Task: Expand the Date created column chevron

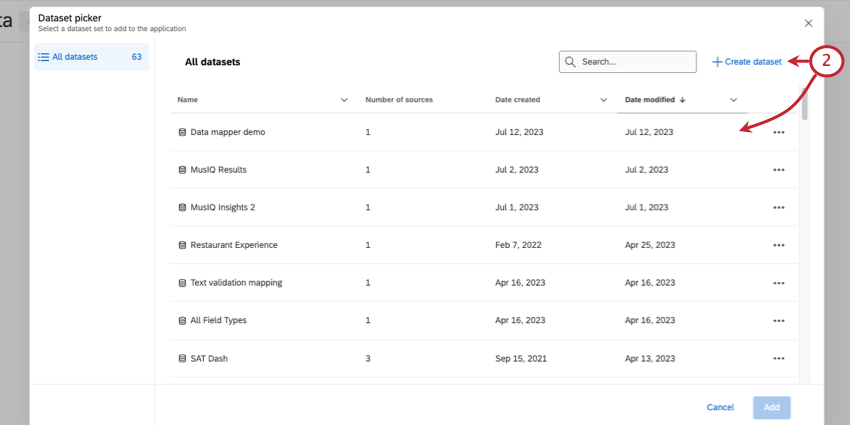Action: coord(604,100)
